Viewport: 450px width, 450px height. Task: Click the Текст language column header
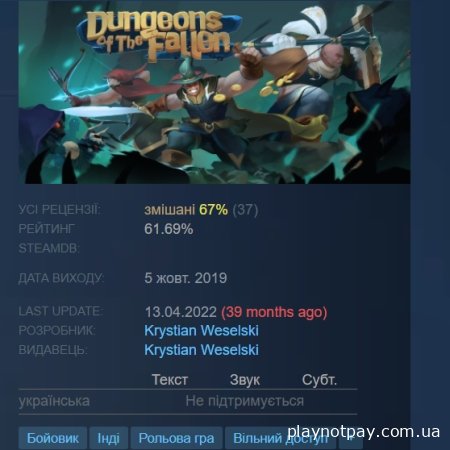(x=170, y=380)
